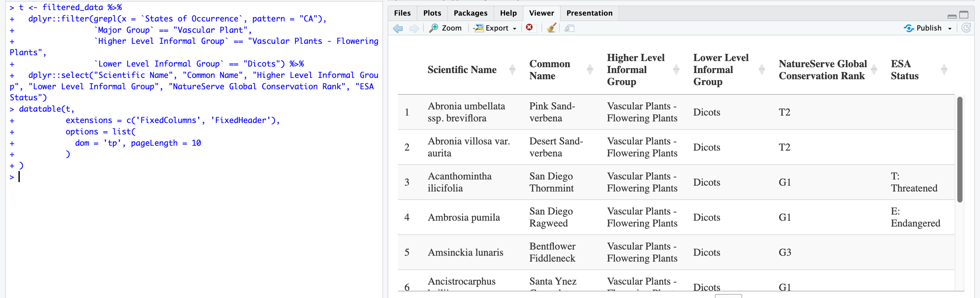The width and height of the screenshot is (980, 298).
Task: Switch to the Plots tab
Action: (x=432, y=13)
